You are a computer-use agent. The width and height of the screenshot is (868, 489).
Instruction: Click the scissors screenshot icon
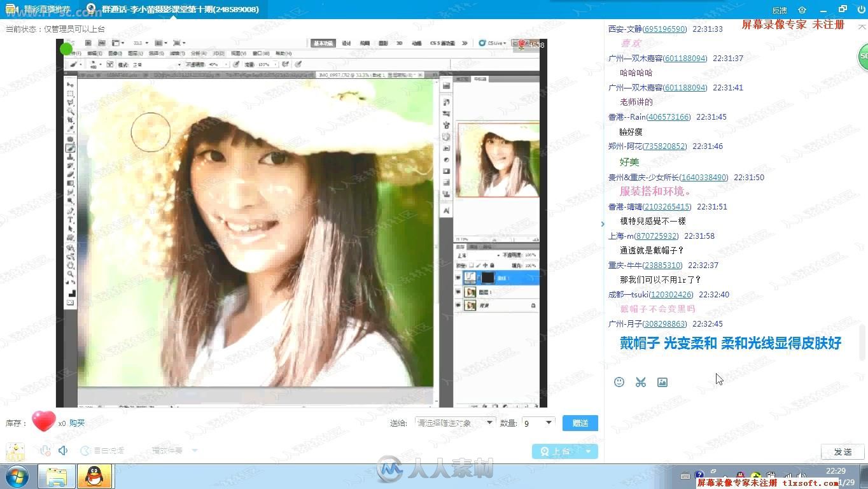tap(640, 382)
